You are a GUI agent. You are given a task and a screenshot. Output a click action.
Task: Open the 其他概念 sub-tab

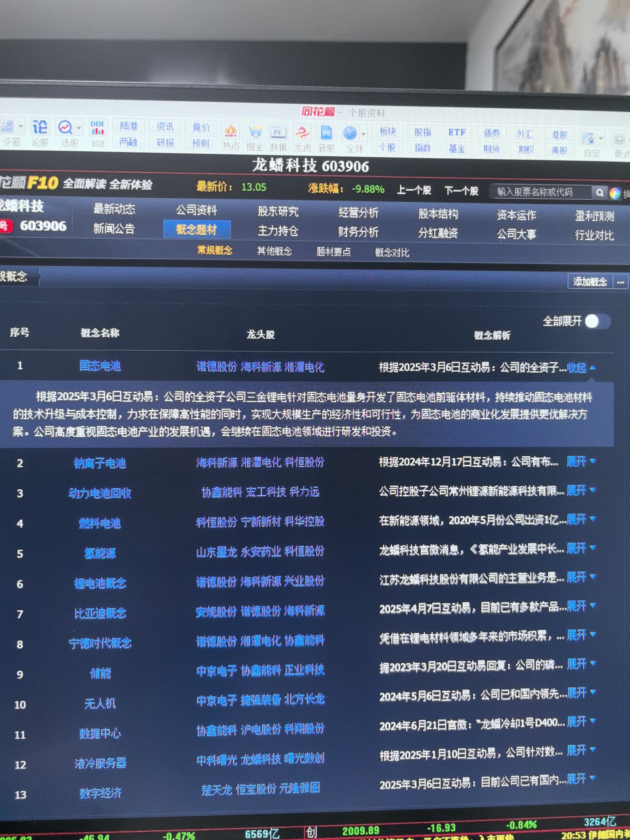pyautogui.click(x=274, y=251)
